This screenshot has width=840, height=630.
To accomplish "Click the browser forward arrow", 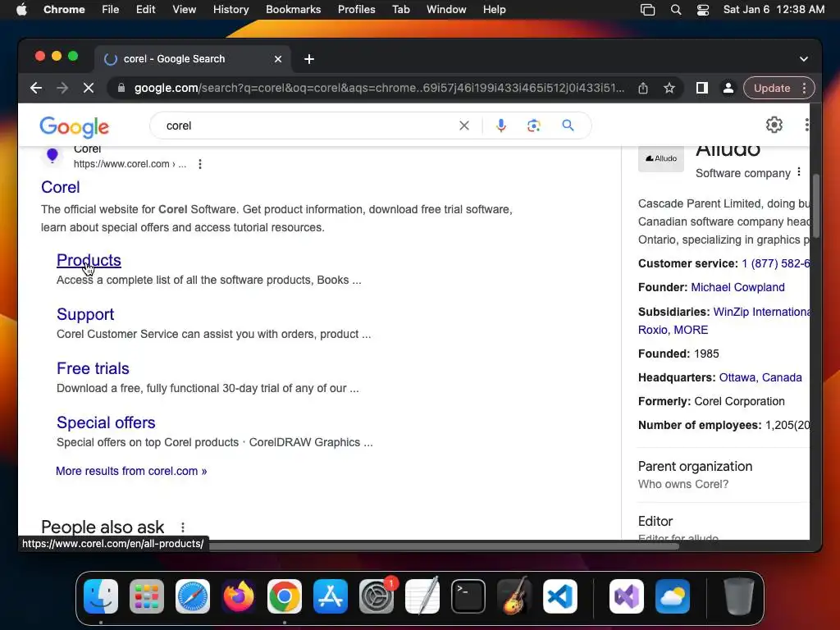I will (62, 88).
